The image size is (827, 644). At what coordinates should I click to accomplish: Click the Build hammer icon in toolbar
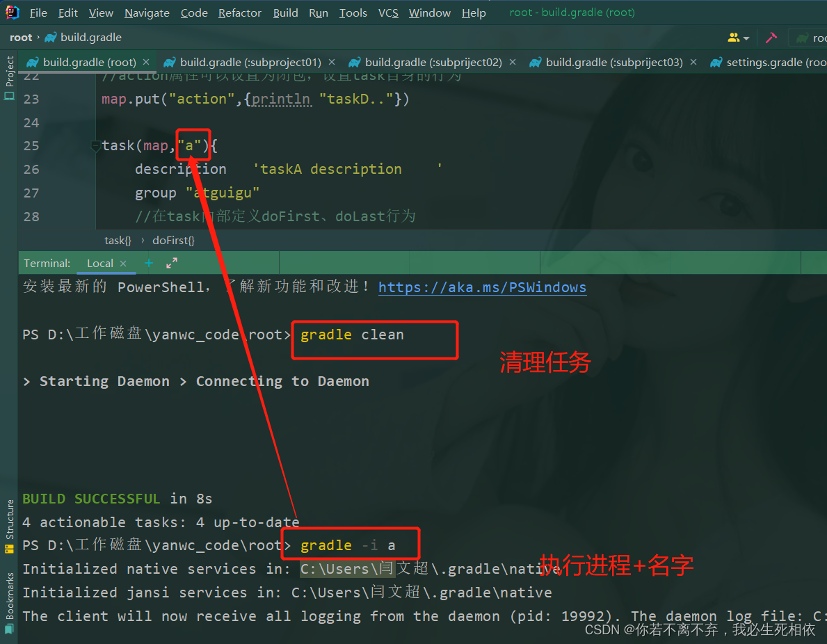point(771,38)
